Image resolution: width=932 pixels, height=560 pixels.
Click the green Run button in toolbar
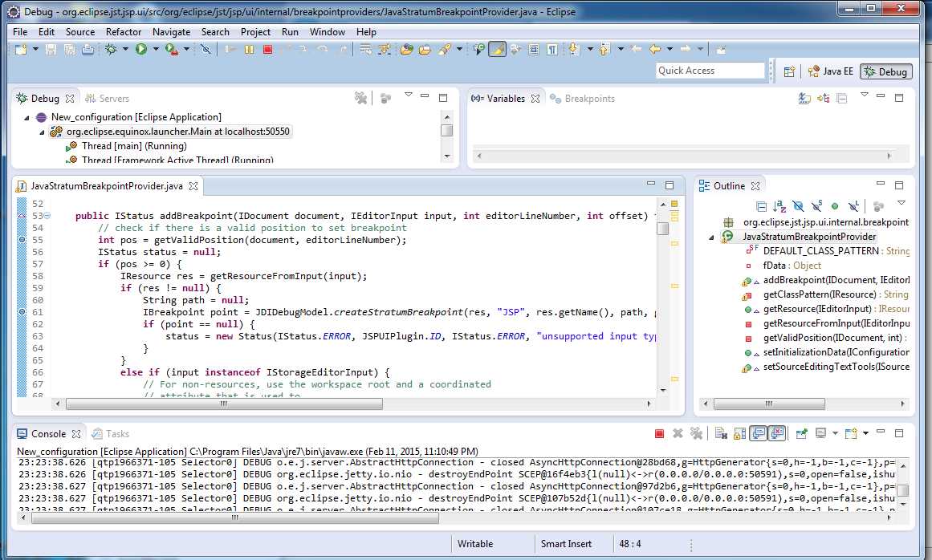(x=141, y=50)
